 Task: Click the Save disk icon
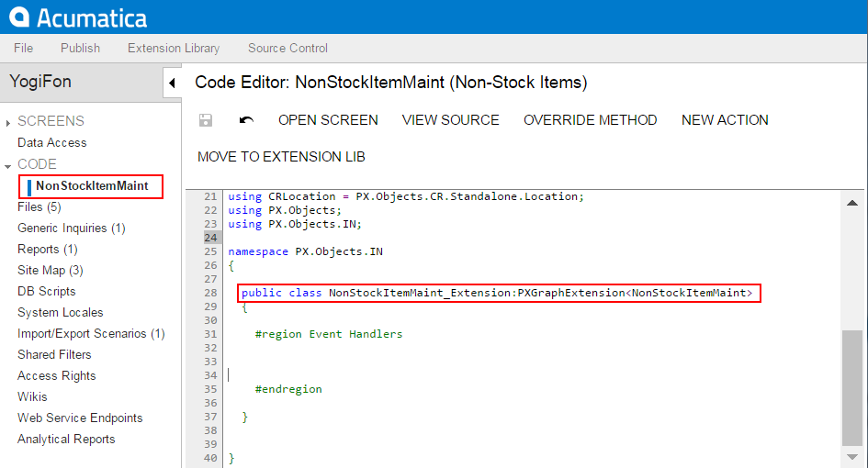click(206, 120)
